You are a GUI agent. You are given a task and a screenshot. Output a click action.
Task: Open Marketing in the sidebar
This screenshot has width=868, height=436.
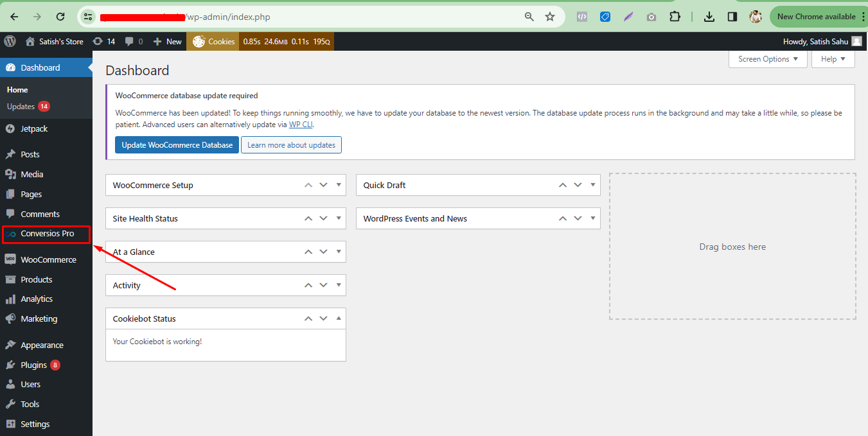click(x=46, y=318)
